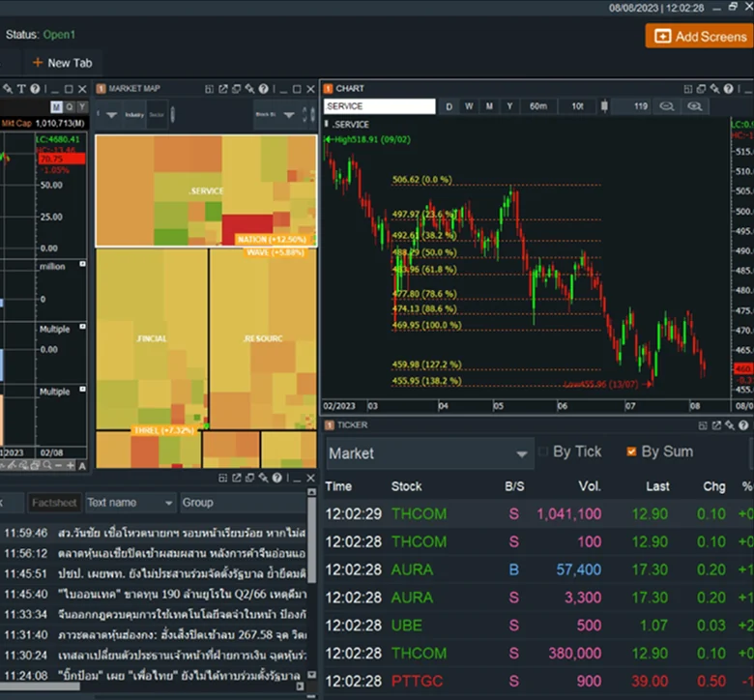Select Industry grouping in Market Map

tap(134, 114)
